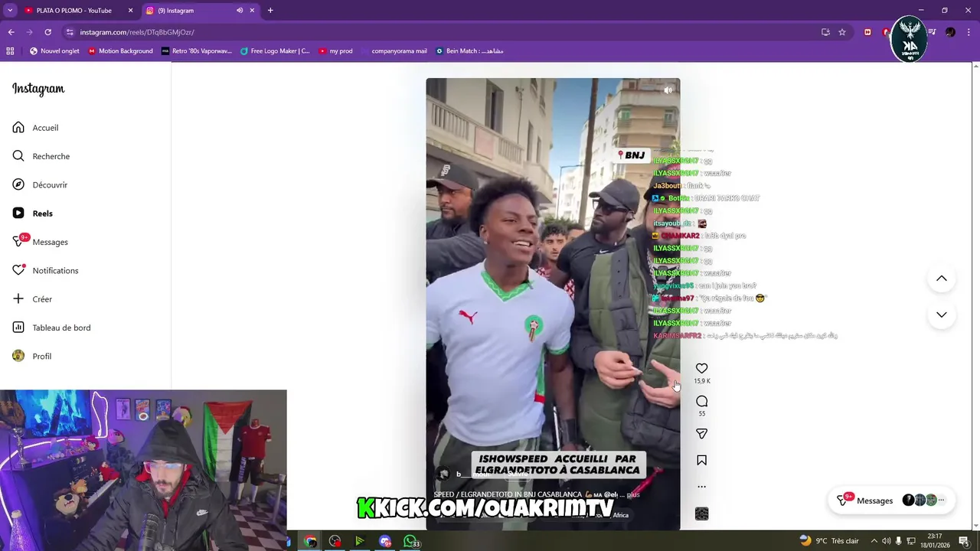Open the reel's comments bubble

point(701,401)
